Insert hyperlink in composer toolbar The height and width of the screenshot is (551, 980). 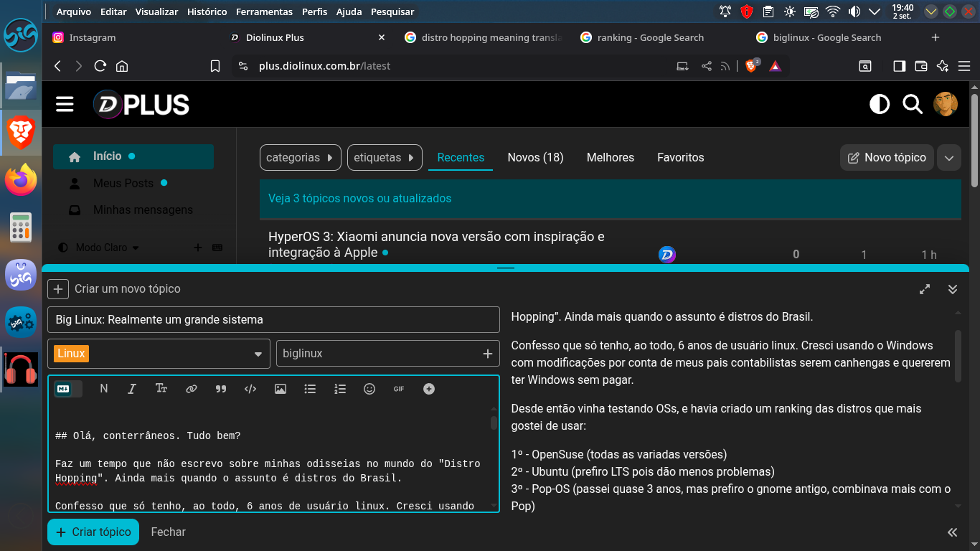coord(192,389)
